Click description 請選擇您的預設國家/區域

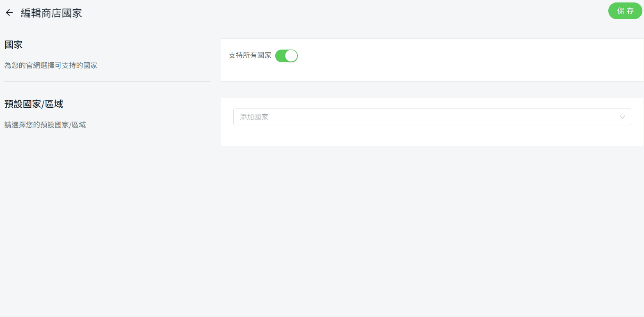click(45, 125)
